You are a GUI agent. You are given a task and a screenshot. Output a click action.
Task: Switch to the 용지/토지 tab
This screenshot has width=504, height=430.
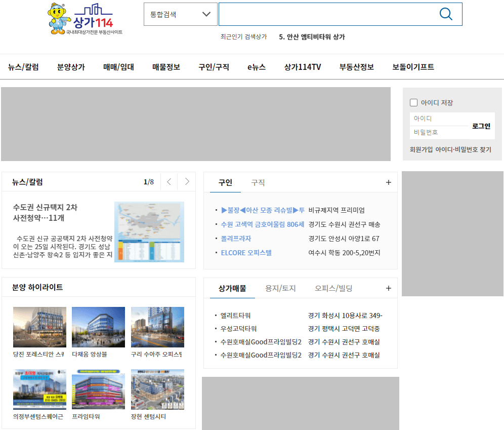(280, 287)
